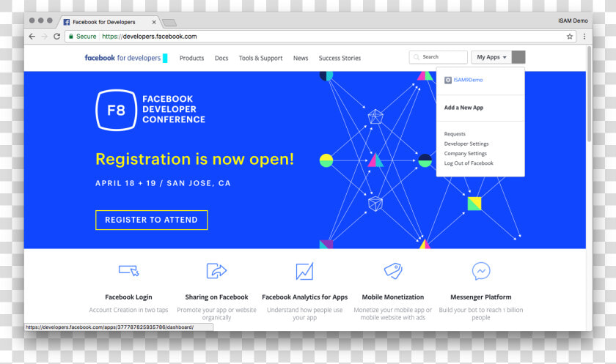Open Requests from the dropdown

[x=455, y=134]
